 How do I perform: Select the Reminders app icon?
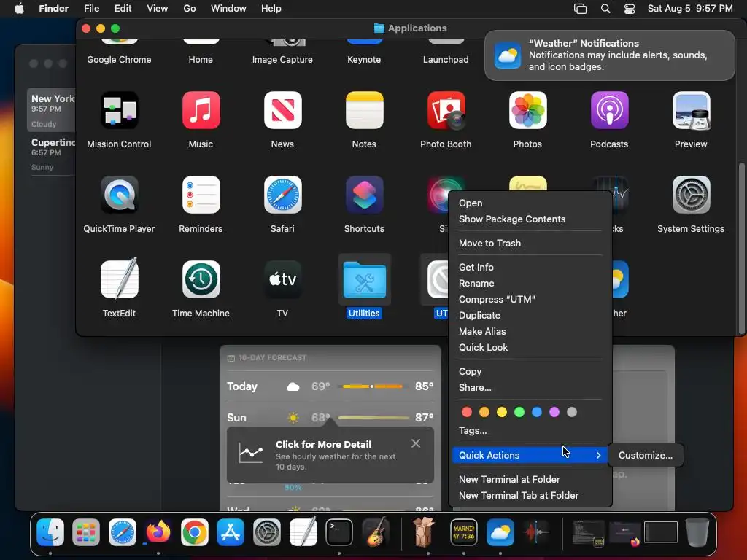[201, 195]
